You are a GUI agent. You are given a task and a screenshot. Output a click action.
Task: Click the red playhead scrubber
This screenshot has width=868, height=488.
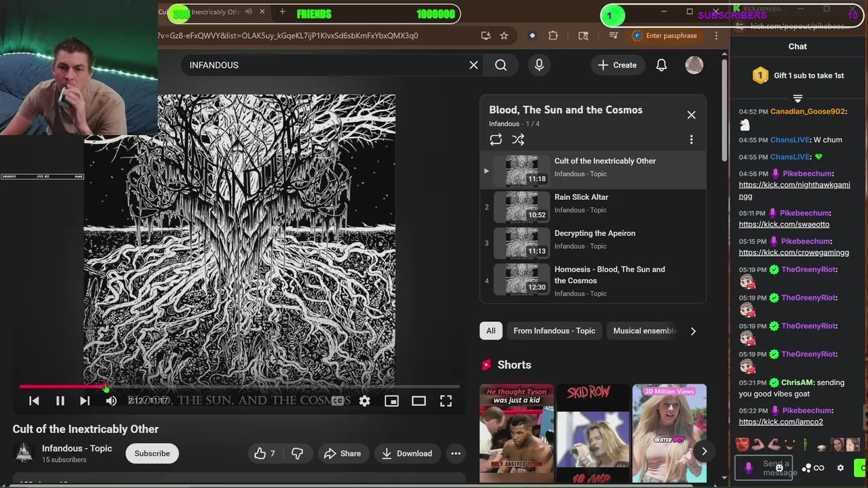(x=106, y=387)
